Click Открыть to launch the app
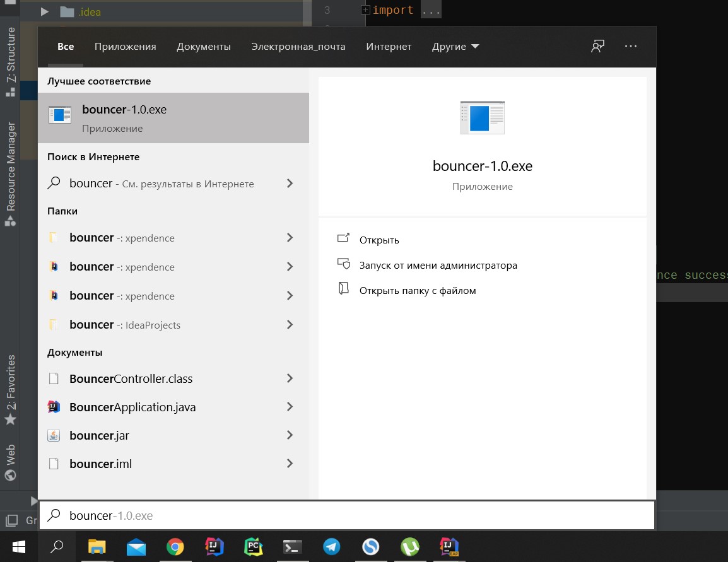728x562 pixels. [379, 240]
